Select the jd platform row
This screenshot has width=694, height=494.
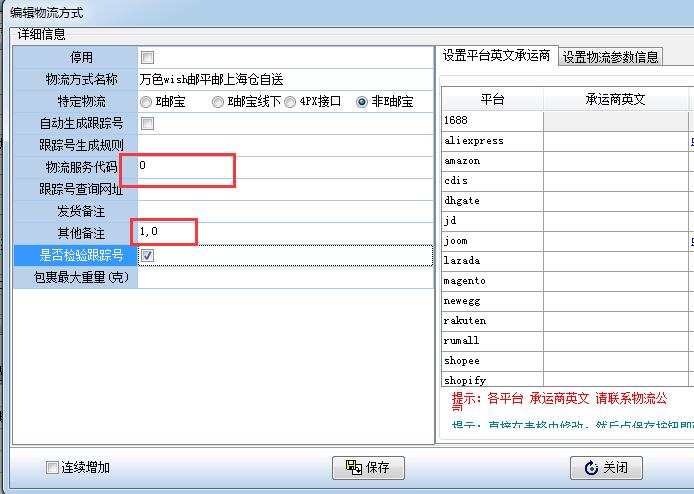(493, 221)
